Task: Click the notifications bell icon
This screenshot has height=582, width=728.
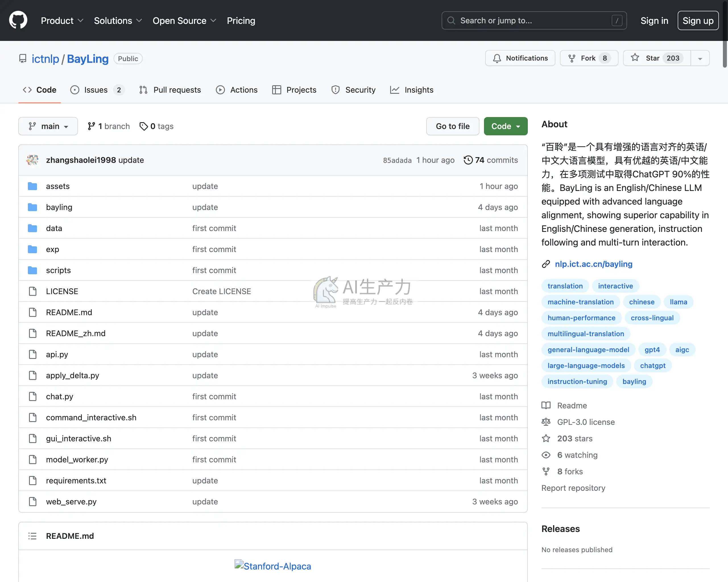Action: (x=497, y=58)
